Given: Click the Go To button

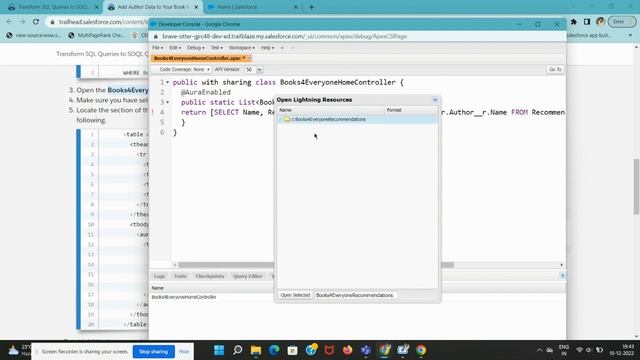Looking at the screenshot, I should [x=555, y=69].
